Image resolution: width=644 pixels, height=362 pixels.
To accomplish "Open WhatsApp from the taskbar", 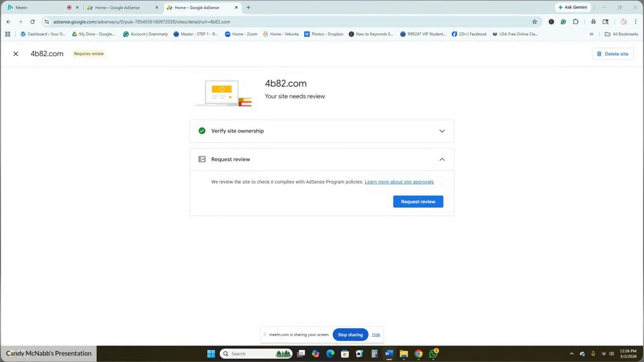I will pyautogui.click(x=433, y=354).
